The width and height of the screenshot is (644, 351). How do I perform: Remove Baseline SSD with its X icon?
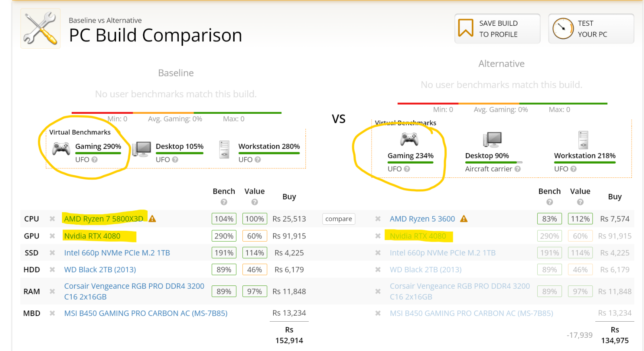[52, 253]
